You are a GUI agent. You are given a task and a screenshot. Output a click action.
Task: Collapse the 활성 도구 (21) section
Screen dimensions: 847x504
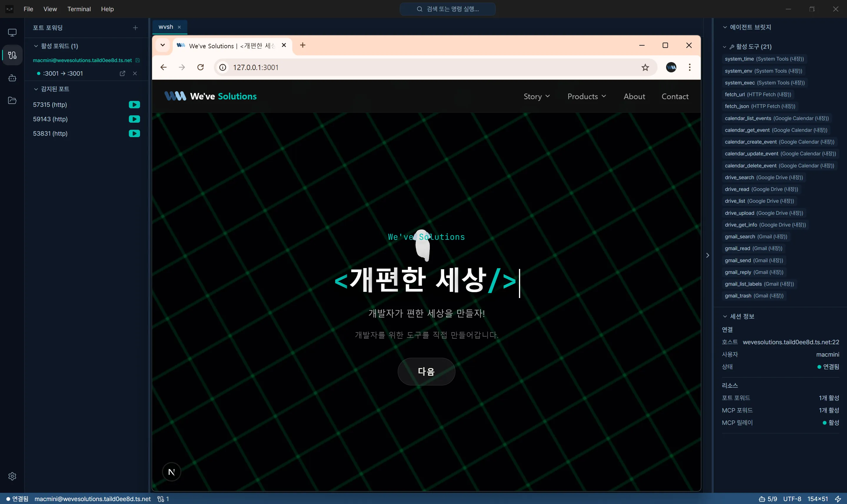724,46
